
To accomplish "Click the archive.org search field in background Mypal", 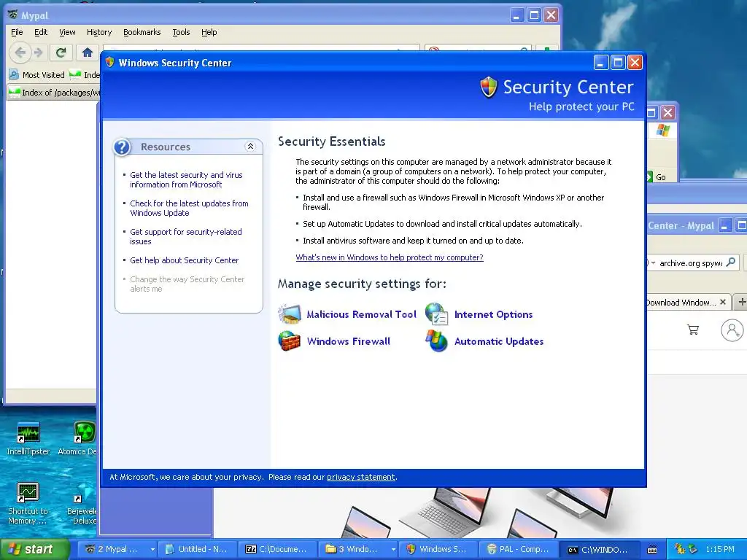I will 690,262.
